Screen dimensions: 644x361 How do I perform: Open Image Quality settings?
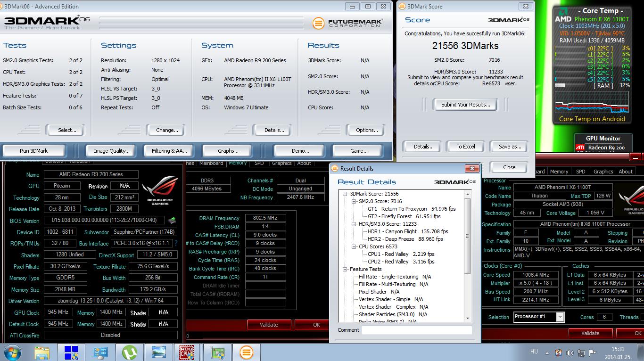tap(111, 151)
